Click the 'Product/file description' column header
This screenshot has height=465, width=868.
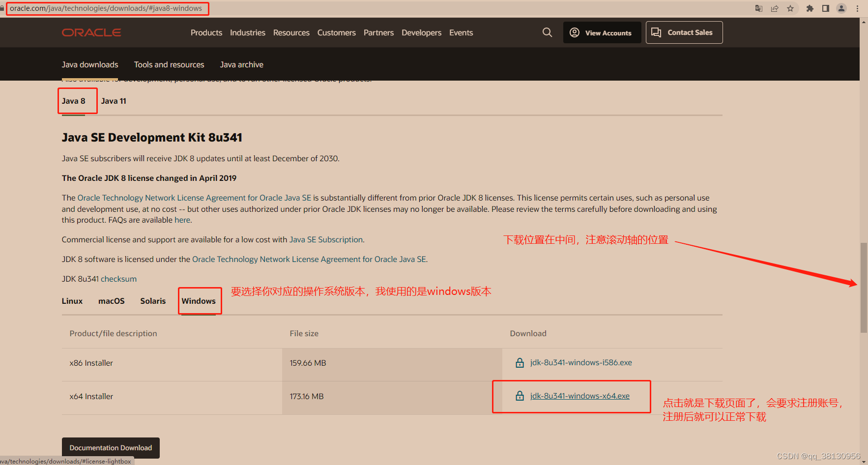(x=114, y=333)
